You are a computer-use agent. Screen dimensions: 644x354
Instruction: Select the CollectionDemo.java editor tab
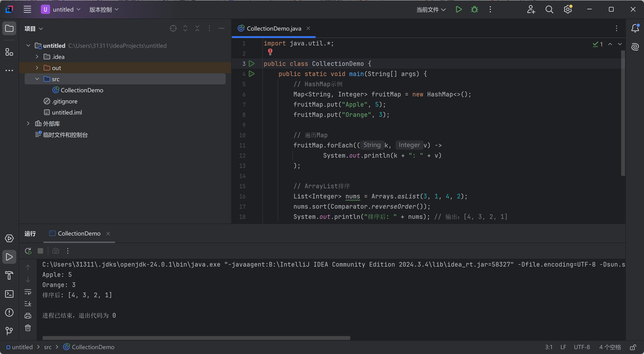(x=273, y=29)
